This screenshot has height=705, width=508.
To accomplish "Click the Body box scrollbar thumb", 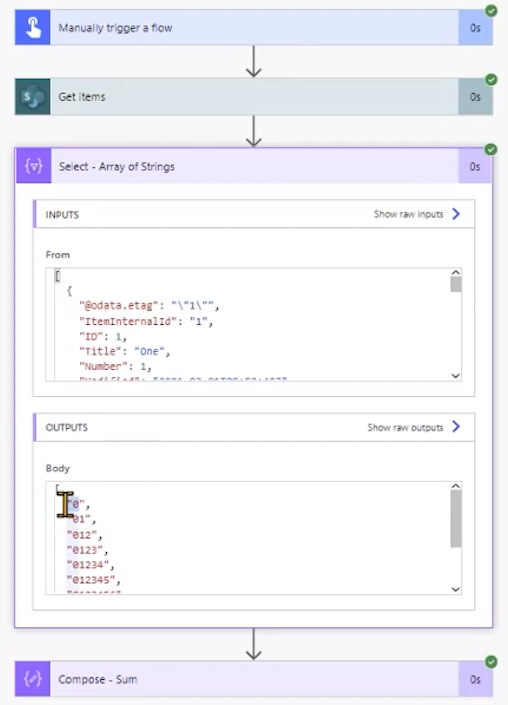I will (456, 519).
